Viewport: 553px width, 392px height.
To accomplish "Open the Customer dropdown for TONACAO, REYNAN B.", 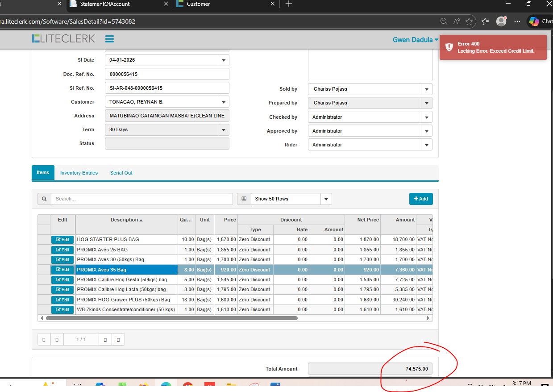I will point(223,102).
